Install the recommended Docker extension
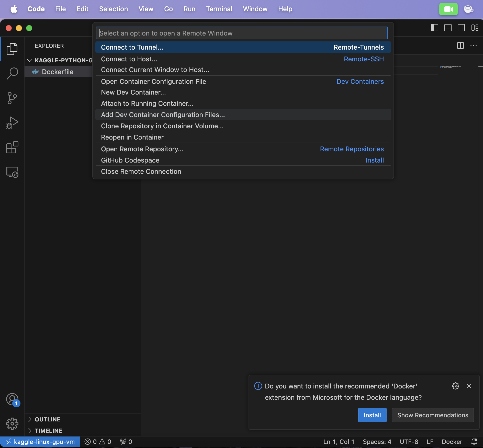483x448 pixels. click(x=372, y=415)
